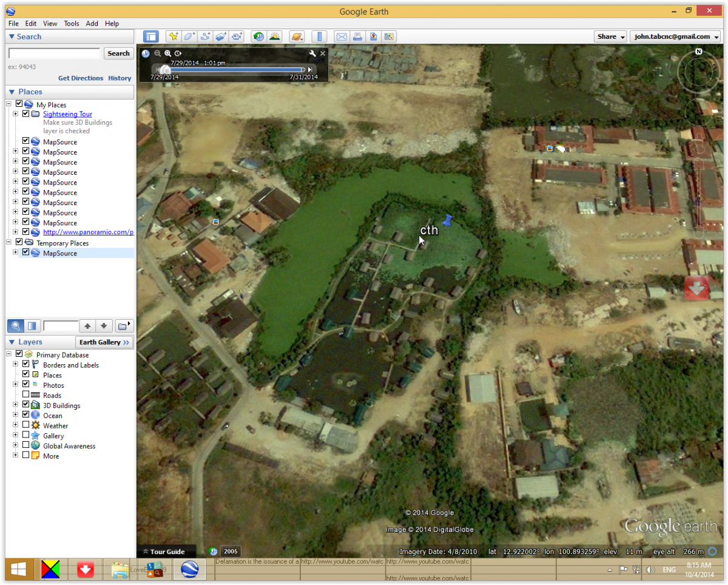Expand the Sightseeing Tour tree node
728x585 pixels.
coord(15,114)
